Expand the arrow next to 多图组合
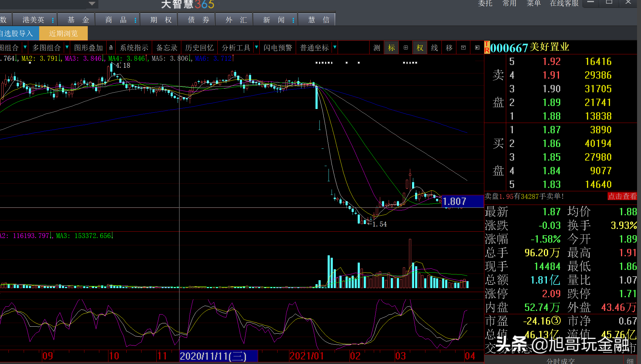This screenshot has height=364, width=641. click(x=67, y=47)
